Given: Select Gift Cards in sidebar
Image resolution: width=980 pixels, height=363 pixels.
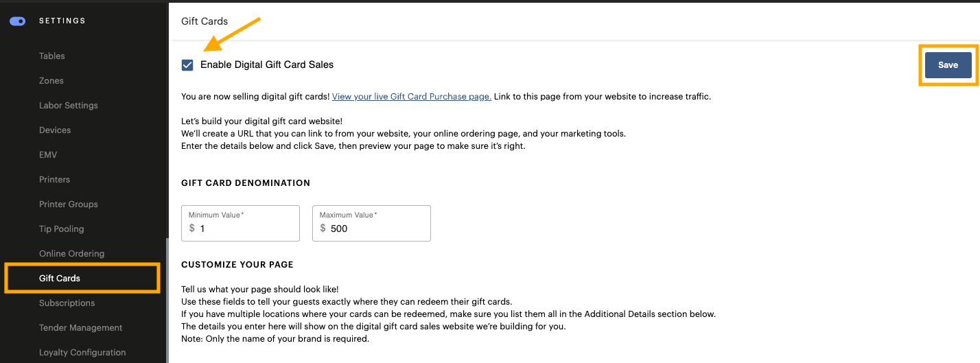Looking at the screenshot, I should coord(60,279).
